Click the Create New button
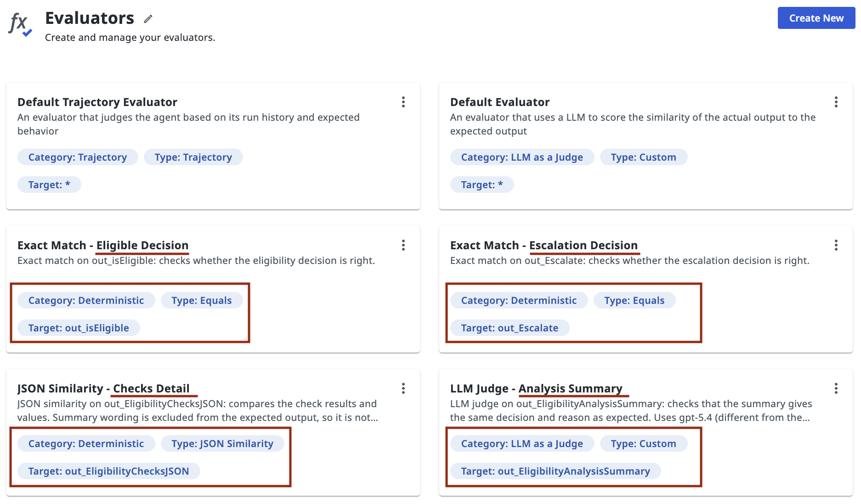 click(x=816, y=18)
